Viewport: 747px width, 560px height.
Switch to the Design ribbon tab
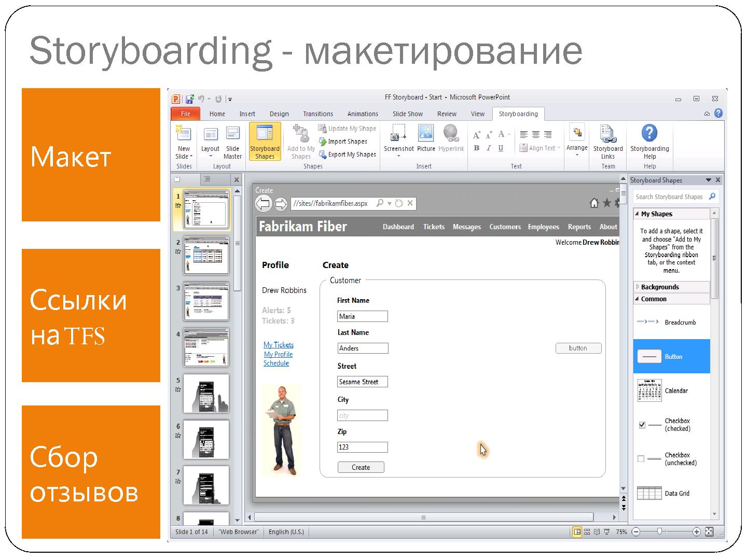pyautogui.click(x=279, y=114)
